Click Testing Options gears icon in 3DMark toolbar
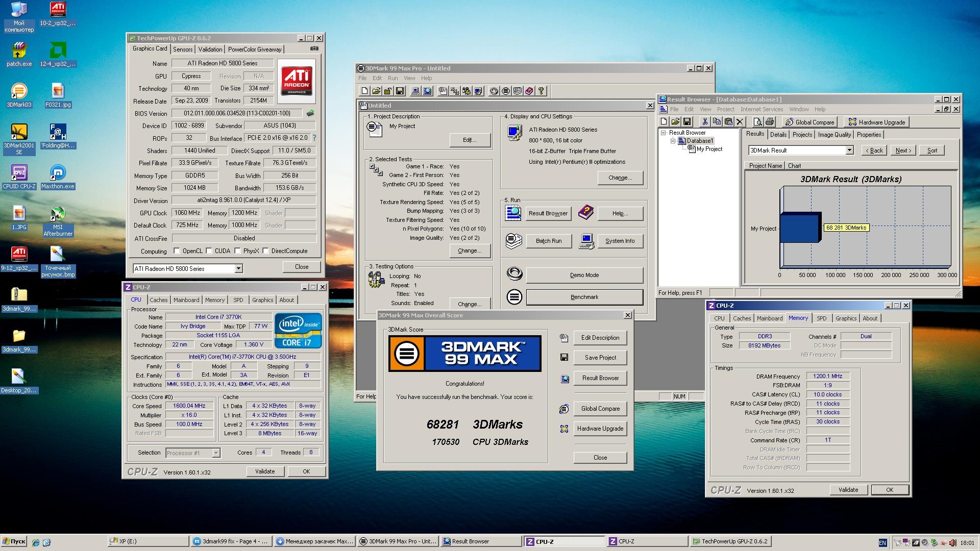980x551 pixels. (x=467, y=91)
